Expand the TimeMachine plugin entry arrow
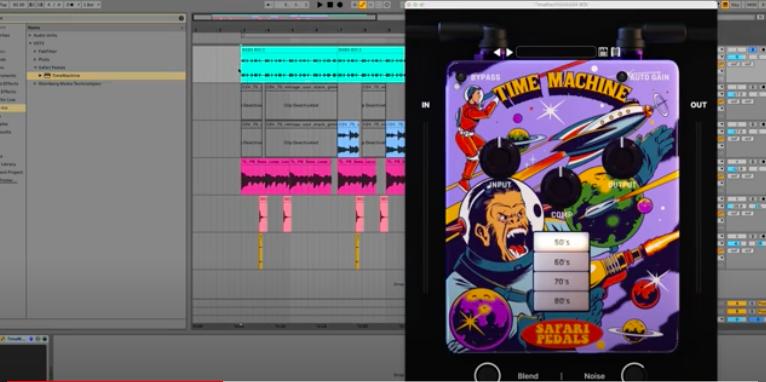 [x=40, y=76]
